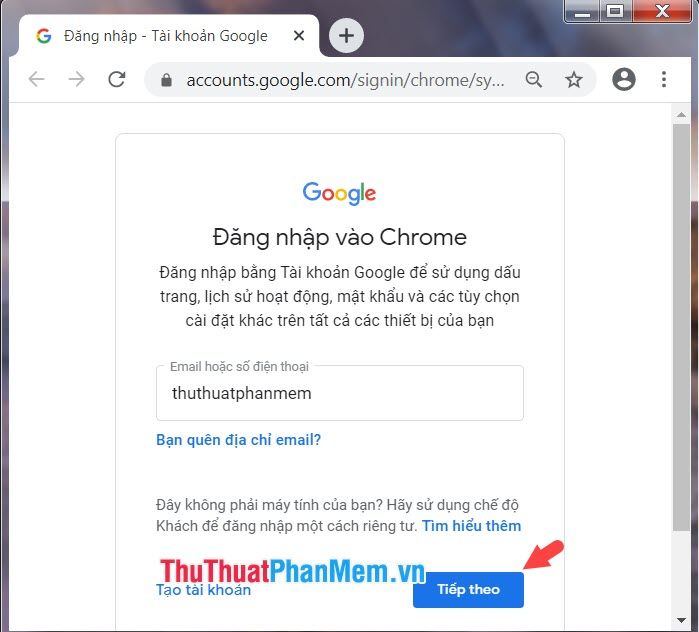699x632 pixels.
Task: Click the Tìm hiểu thêm link
Action: [x=472, y=526]
